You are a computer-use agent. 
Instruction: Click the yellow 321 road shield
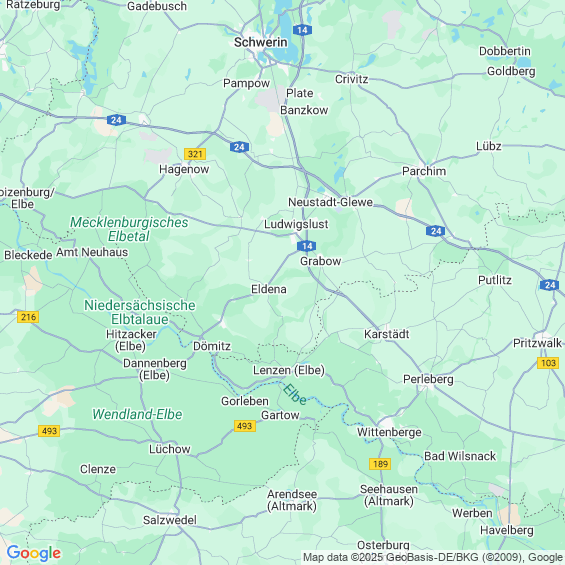click(x=195, y=154)
